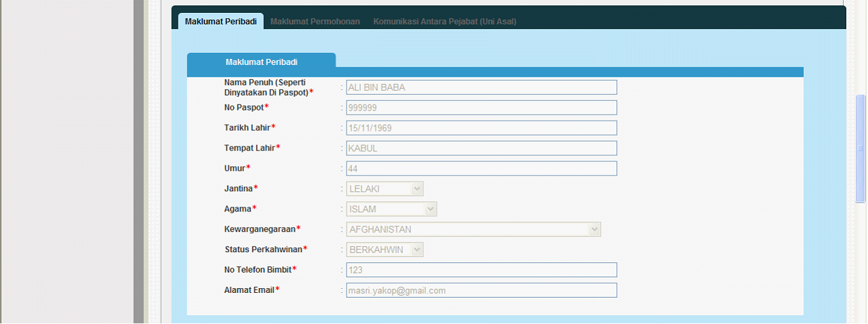Click the Agama dropdown arrow
This screenshot has width=868, height=324.
pyautogui.click(x=431, y=209)
